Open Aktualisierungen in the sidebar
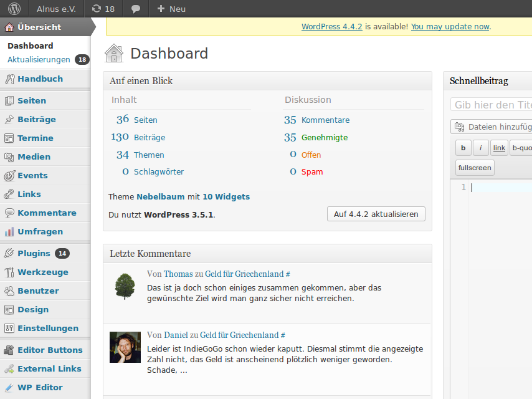Image resolution: width=532 pixels, height=399 pixels. coord(39,59)
